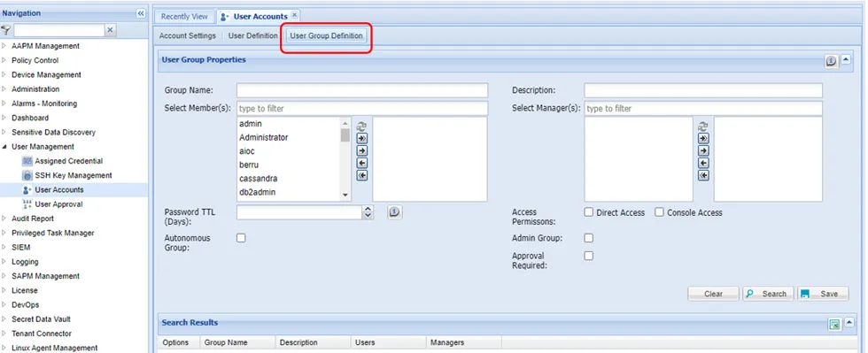Click the Password TTL info icon

click(394, 212)
